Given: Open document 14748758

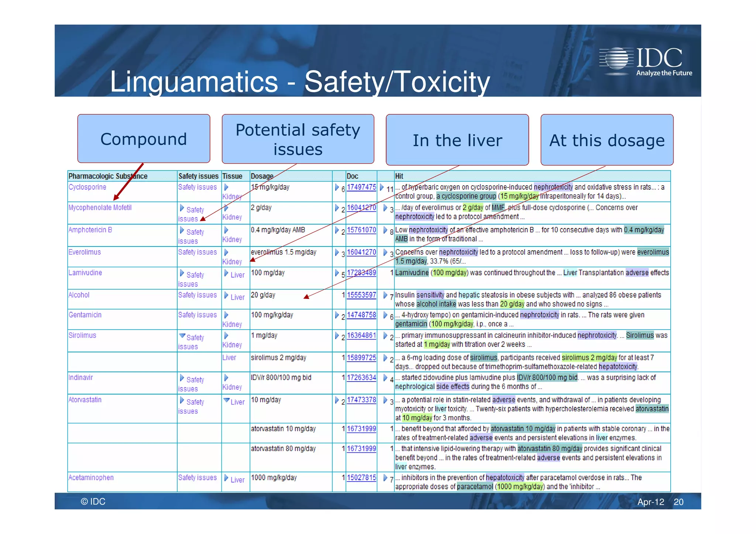Looking at the screenshot, I should 361,315.
